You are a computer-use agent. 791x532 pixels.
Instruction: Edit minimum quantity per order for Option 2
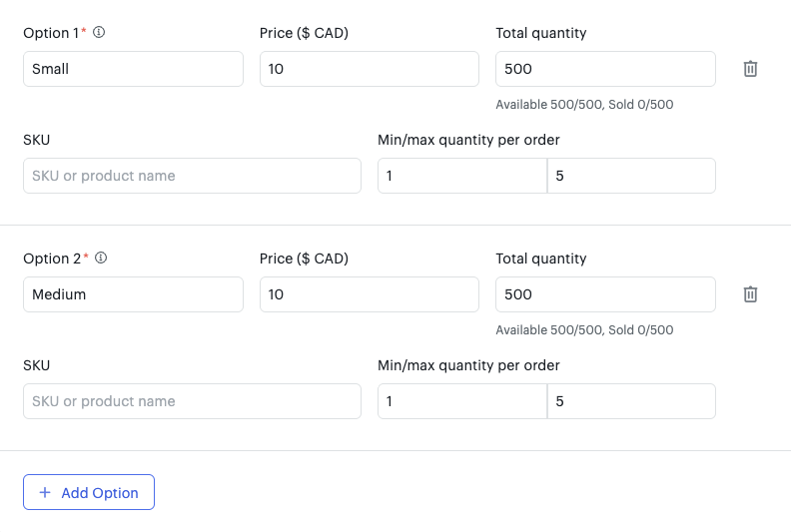(x=462, y=401)
